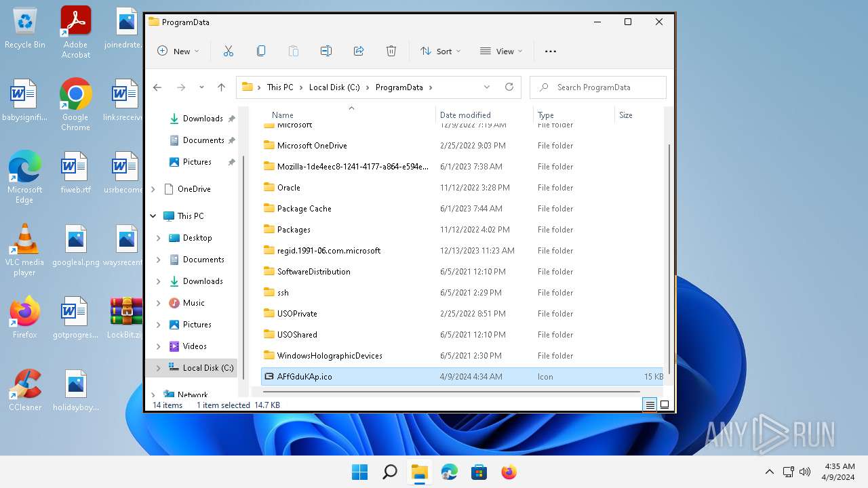Go back with the left arrow
Viewport: 868px width, 488px height.
pyautogui.click(x=157, y=87)
